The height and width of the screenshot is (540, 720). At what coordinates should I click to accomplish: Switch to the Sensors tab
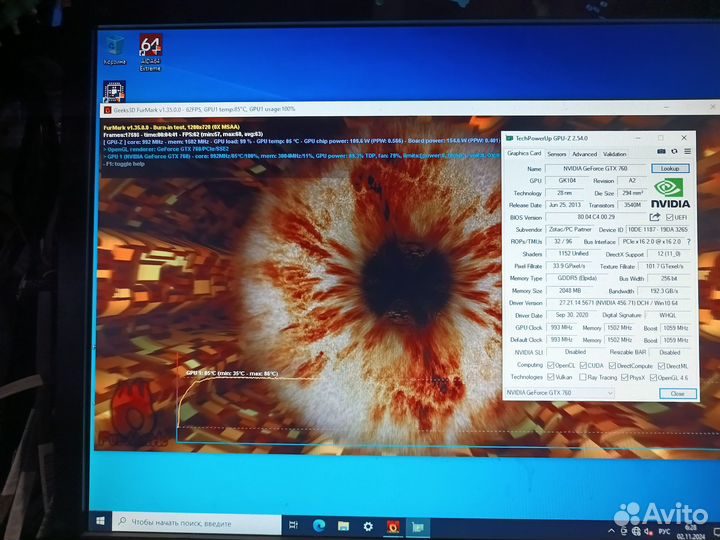[556, 154]
